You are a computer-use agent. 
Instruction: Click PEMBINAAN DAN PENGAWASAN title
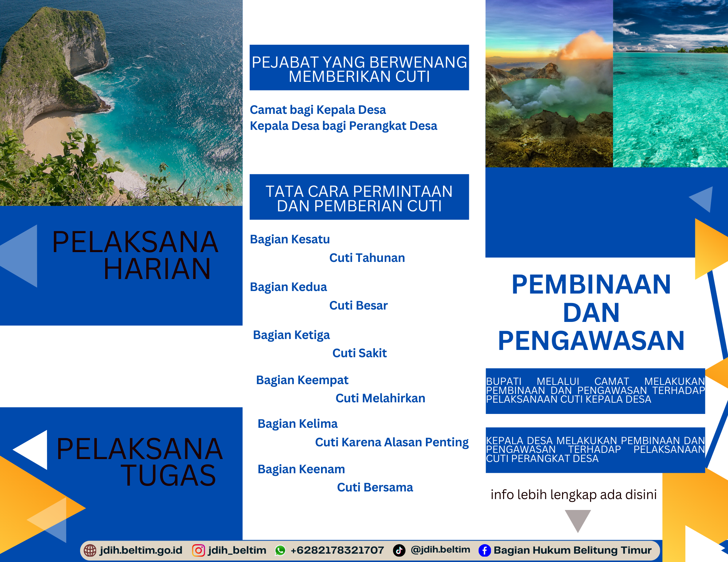pos(591,312)
